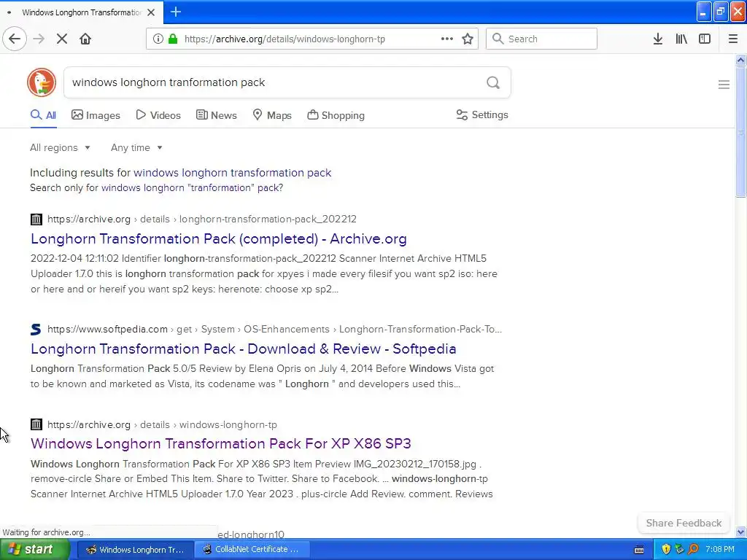Bookmark this page with star icon
747x560 pixels.
[x=468, y=39]
